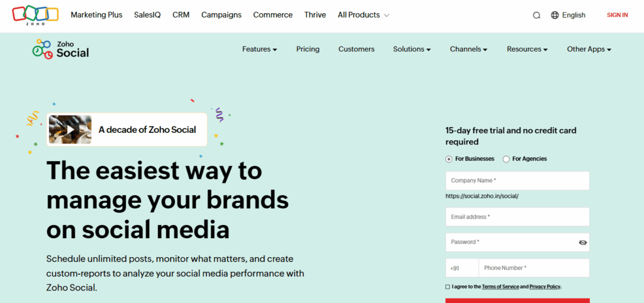644x303 pixels.
Task: Open the Terms of Service link
Action: point(500,287)
